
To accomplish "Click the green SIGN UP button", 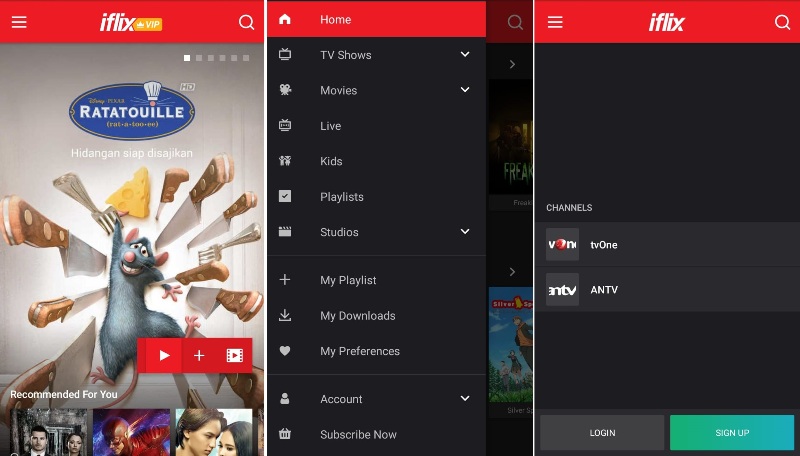I will coord(732,433).
